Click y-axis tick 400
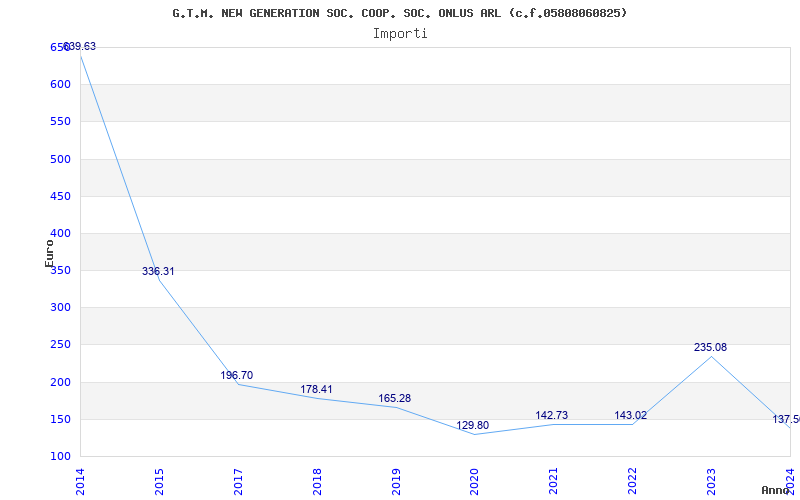 click(60, 234)
